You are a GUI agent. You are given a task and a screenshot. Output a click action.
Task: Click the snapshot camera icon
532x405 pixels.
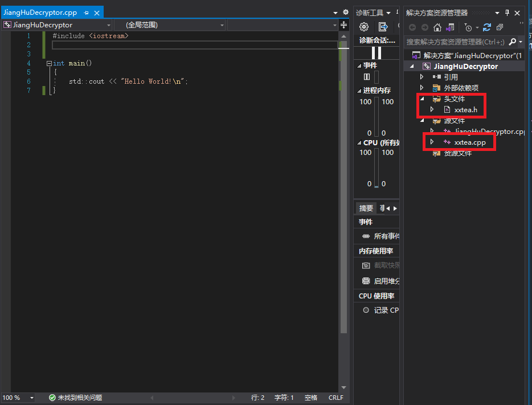366,265
